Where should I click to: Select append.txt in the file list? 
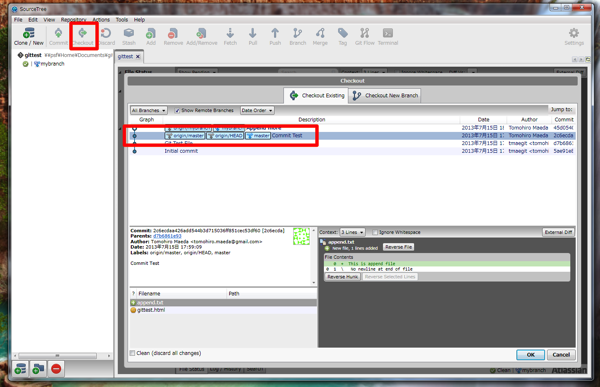coord(223,302)
